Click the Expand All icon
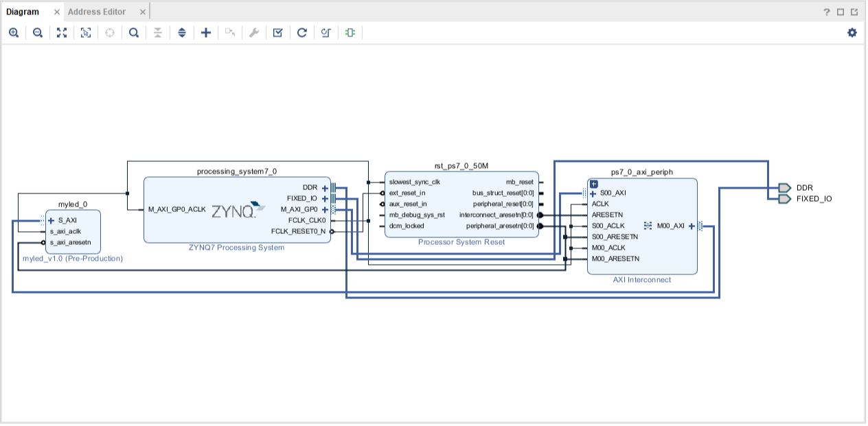The width and height of the screenshot is (868, 426). point(182,32)
